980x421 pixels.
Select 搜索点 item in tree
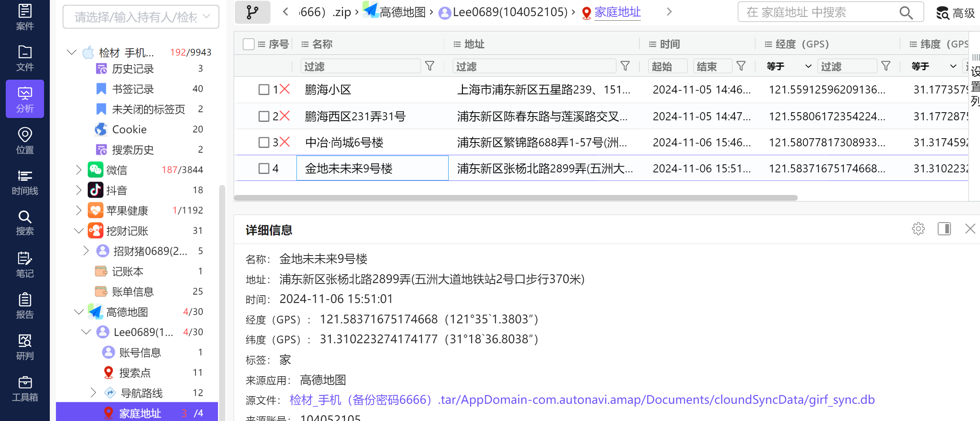click(x=134, y=372)
